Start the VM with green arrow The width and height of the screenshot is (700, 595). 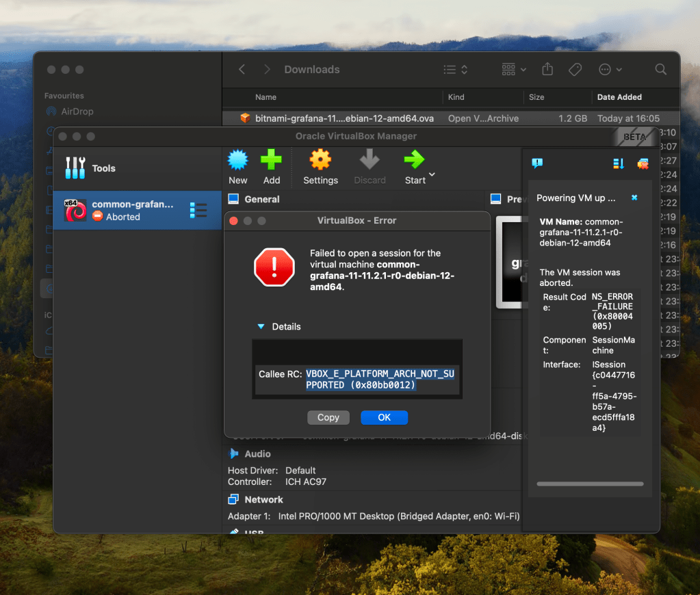(x=414, y=160)
